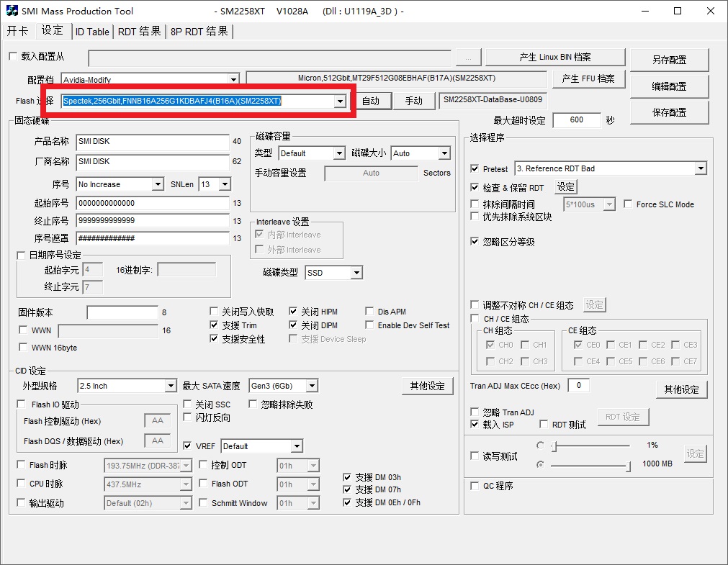728x565 pixels.
Task: Enable the Force SLC Mode checkbox
Action: point(628,204)
